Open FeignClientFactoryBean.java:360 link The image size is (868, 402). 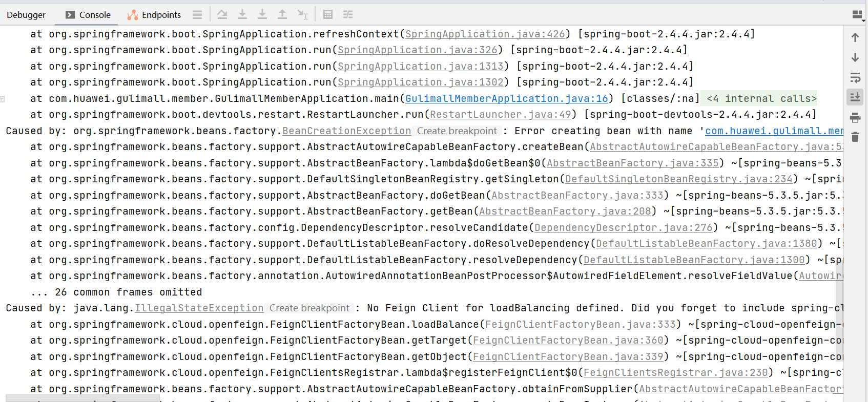568,341
